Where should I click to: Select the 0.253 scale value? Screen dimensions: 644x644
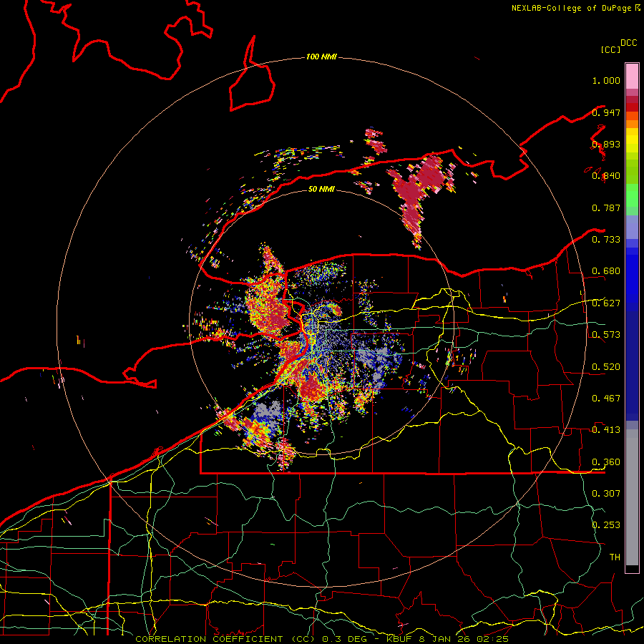pyautogui.click(x=606, y=525)
